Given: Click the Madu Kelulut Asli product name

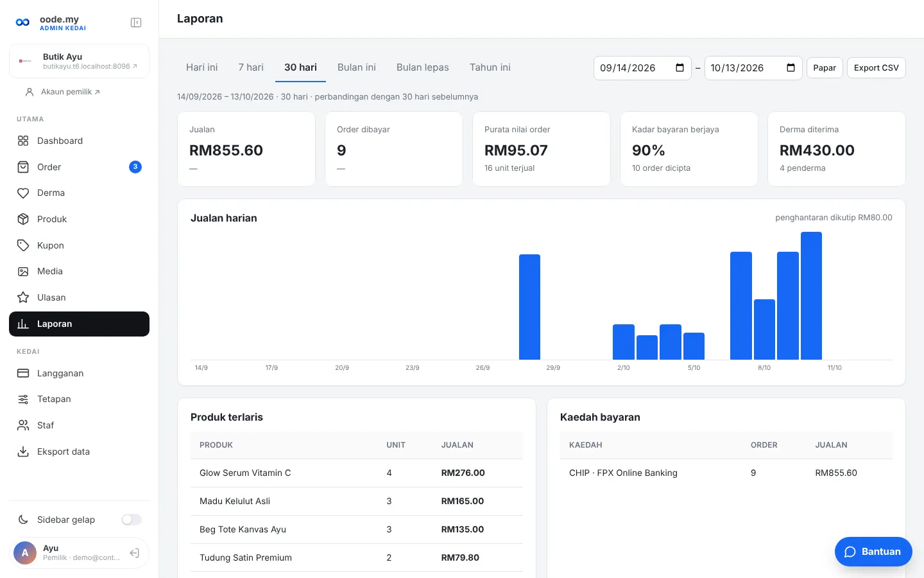Looking at the screenshot, I should (x=235, y=501).
